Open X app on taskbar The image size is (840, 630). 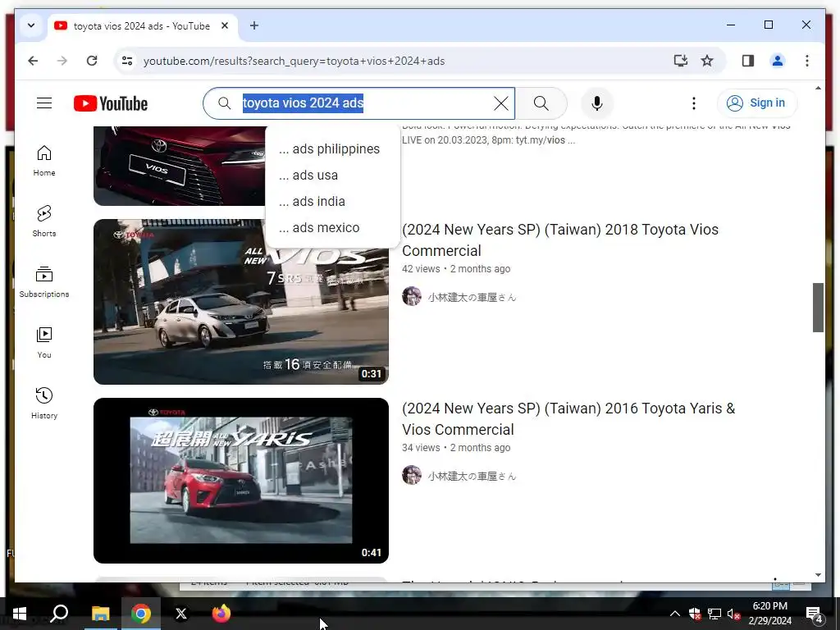[x=181, y=614]
